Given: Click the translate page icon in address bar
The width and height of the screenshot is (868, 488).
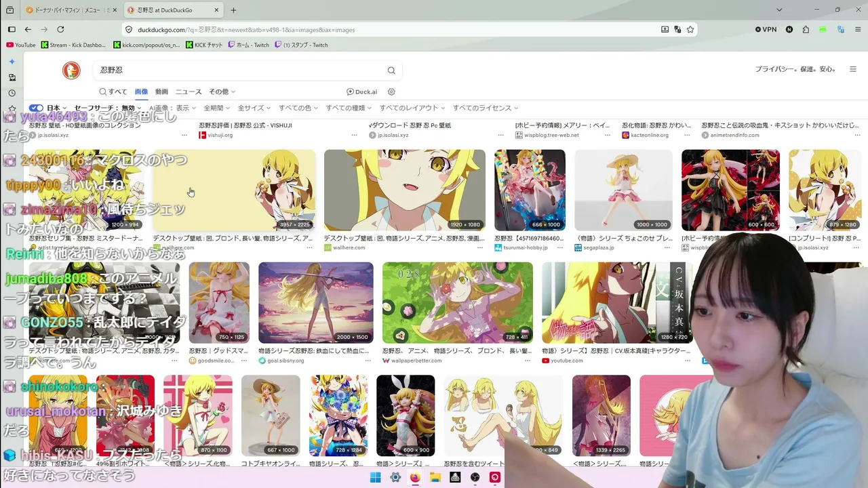Looking at the screenshot, I should click(677, 30).
